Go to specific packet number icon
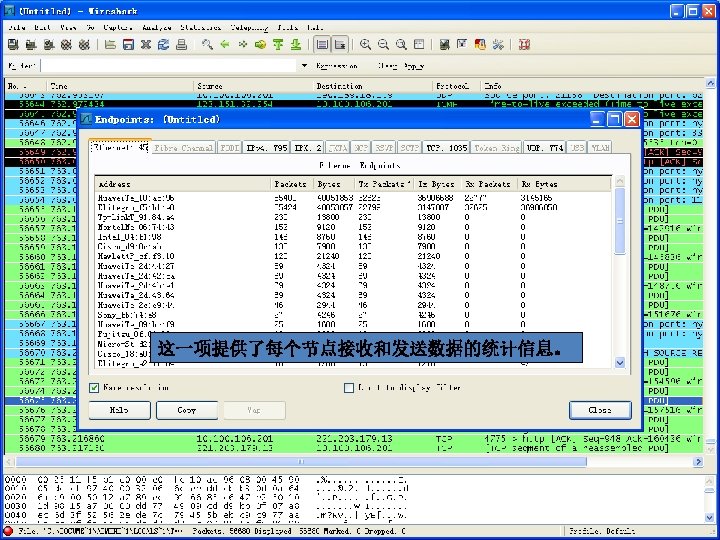This screenshot has width=720, height=540. (260, 45)
